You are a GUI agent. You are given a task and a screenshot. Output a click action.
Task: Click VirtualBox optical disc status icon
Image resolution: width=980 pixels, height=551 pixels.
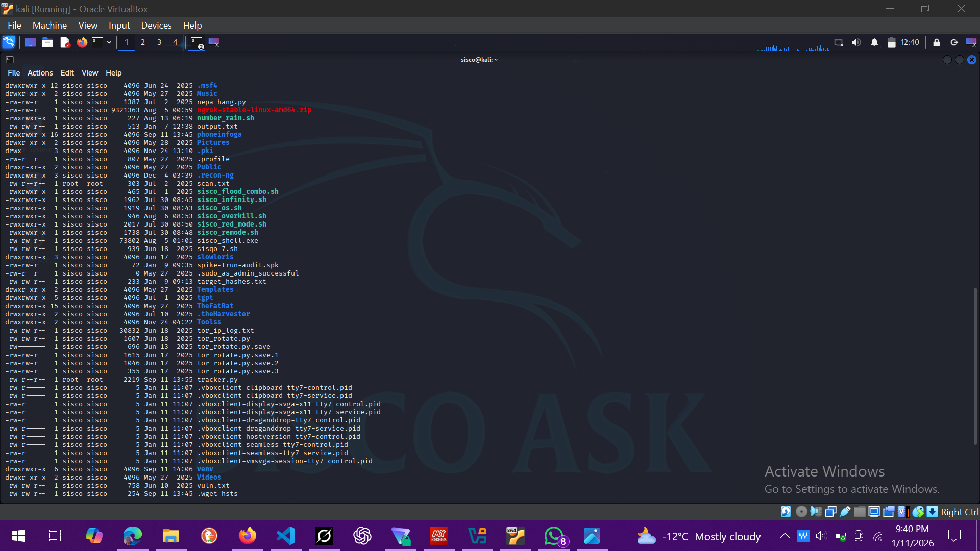coord(801,512)
